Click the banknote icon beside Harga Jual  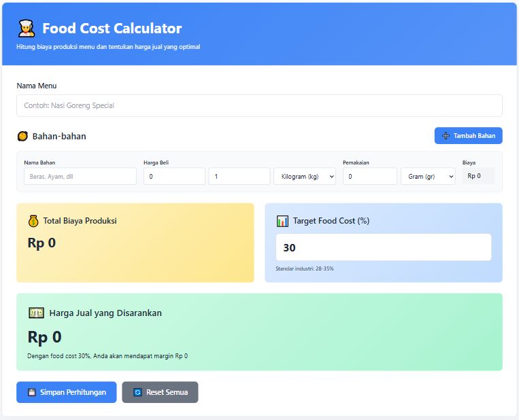point(36,313)
